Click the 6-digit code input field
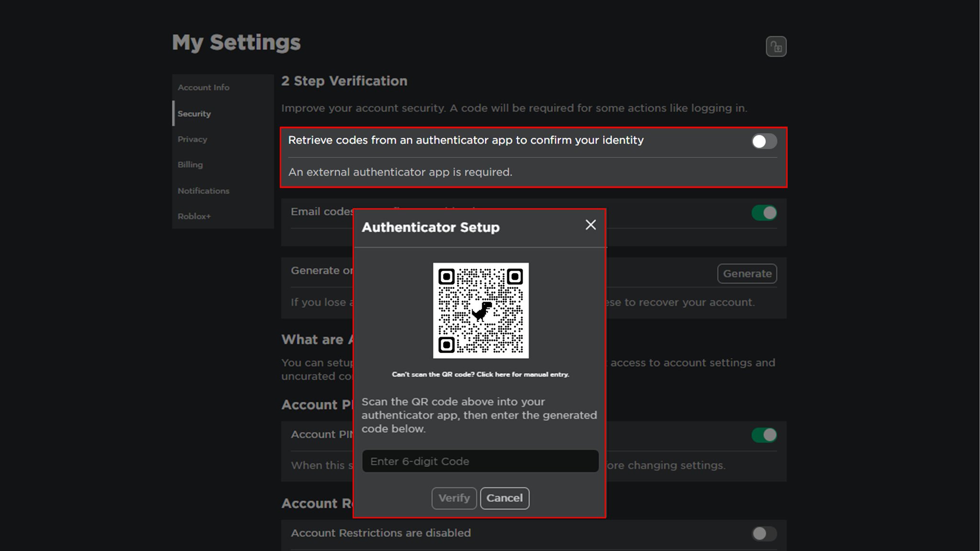The height and width of the screenshot is (551, 980). (480, 461)
